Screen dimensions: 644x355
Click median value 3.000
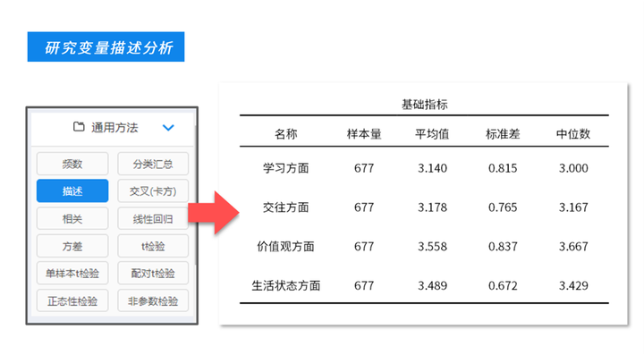point(573,168)
